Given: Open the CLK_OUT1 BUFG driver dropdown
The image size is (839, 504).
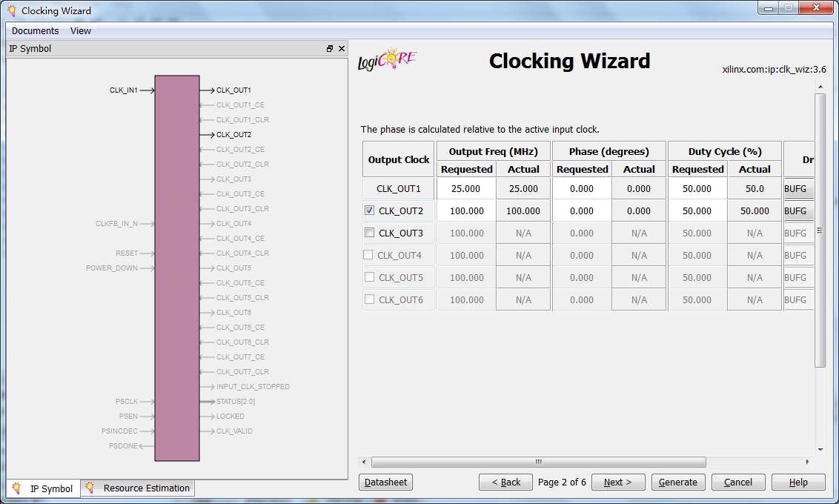Looking at the screenshot, I should coord(798,188).
